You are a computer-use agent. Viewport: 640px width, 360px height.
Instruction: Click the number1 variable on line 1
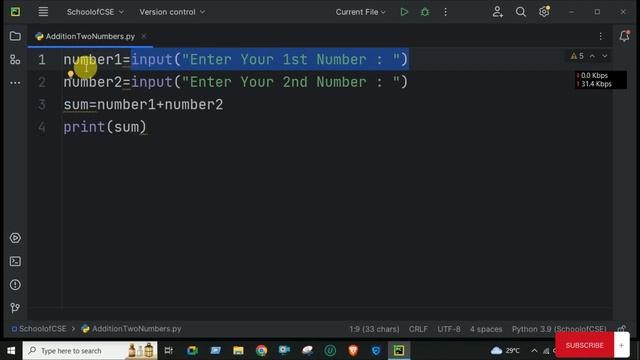[x=93, y=60]
